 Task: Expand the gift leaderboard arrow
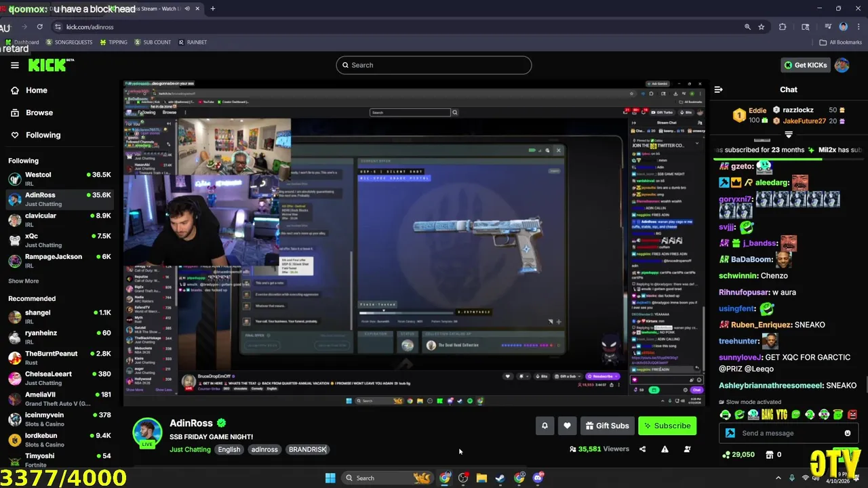click(x=788, y=135)
